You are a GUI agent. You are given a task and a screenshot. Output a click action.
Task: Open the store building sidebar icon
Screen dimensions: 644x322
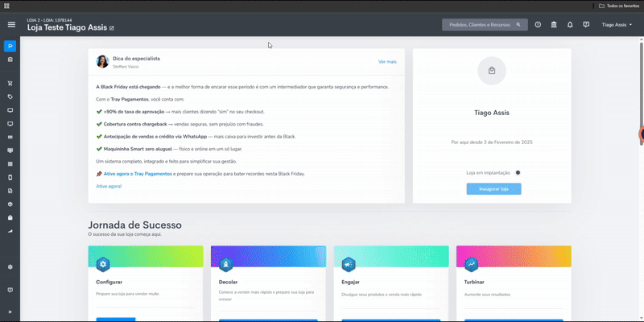click(10, 60)
